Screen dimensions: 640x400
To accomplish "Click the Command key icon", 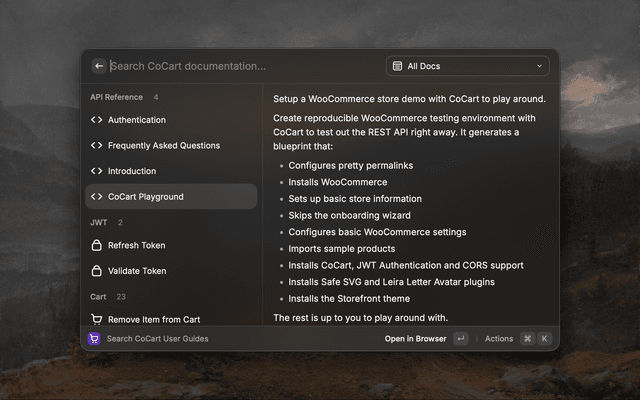I will coord(527,338).
